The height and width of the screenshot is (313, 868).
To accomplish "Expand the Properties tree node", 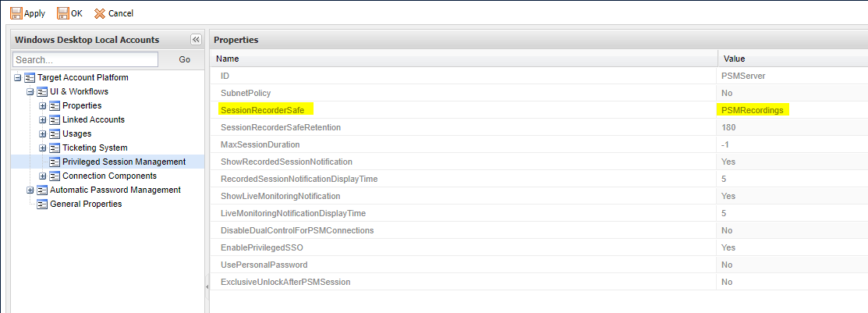I will 43,106.
